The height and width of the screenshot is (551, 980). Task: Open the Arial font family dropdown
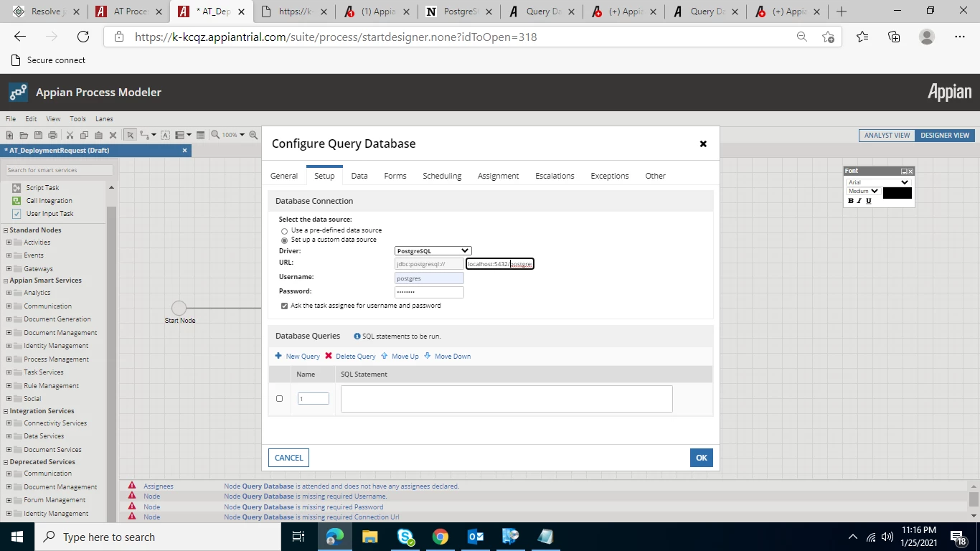pos(879,182)
